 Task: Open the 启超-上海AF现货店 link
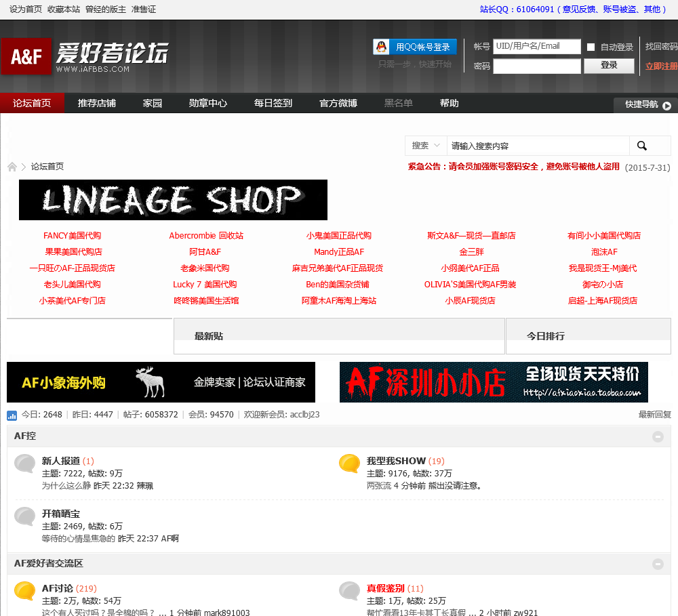pos(603,301)
